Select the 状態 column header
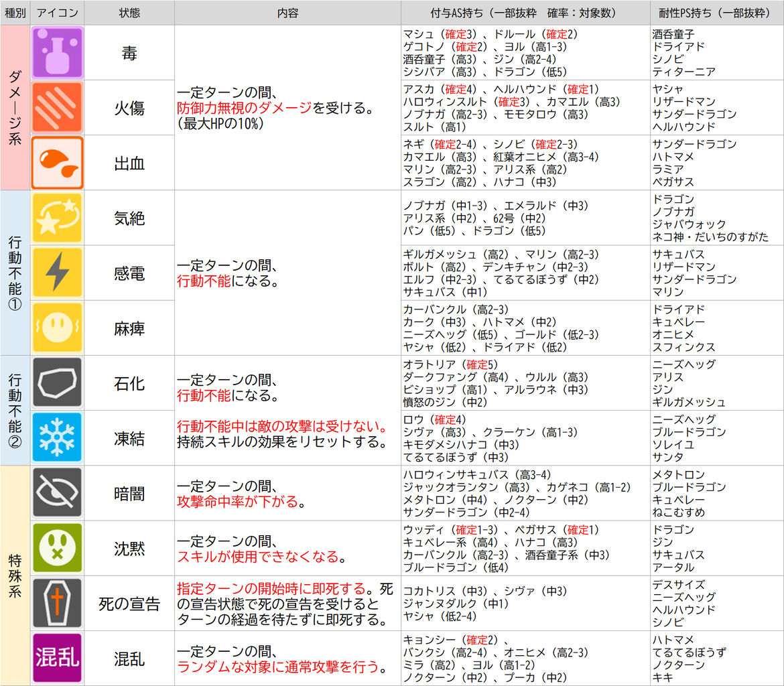The width and height of the screenshot is (784, 686). pos(129,13)
